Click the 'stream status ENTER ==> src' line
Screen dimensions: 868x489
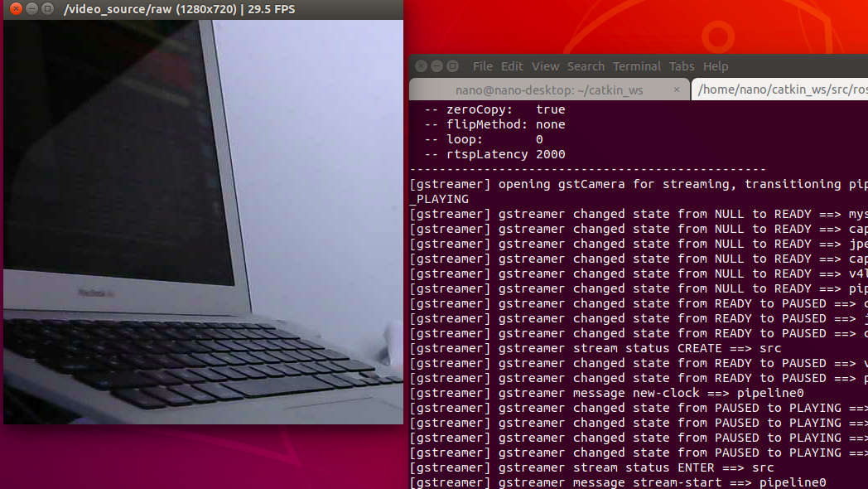tap(591, 468)
